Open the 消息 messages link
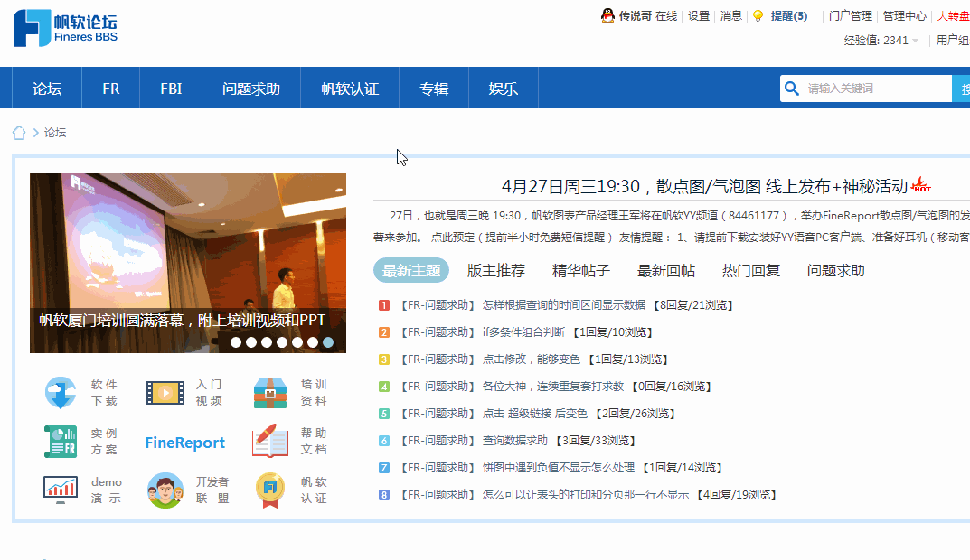Screen dimensions: 970x560 click(731, 16)
